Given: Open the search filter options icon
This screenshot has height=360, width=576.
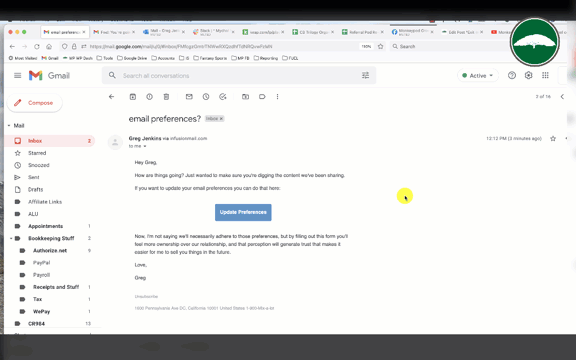Looking at the screenshot, I should tap(365, 75).
